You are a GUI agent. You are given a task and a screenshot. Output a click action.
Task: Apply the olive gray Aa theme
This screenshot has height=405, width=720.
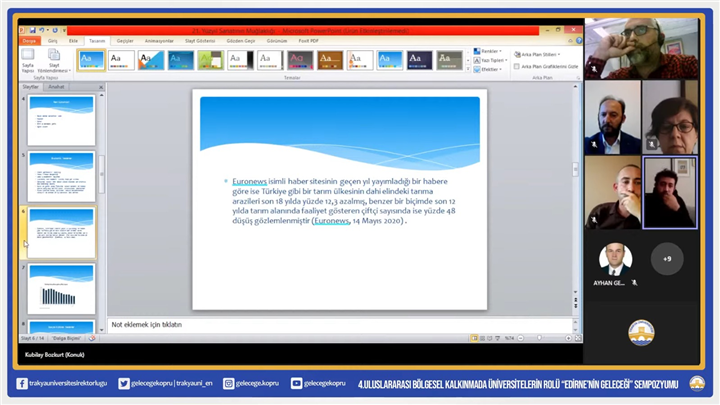coord(449,60)
